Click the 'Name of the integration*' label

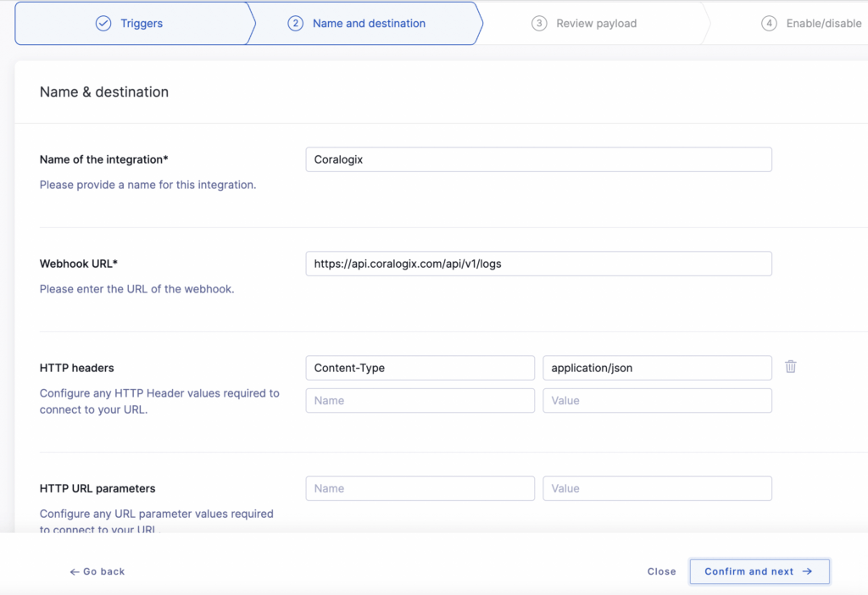point(103,159)
